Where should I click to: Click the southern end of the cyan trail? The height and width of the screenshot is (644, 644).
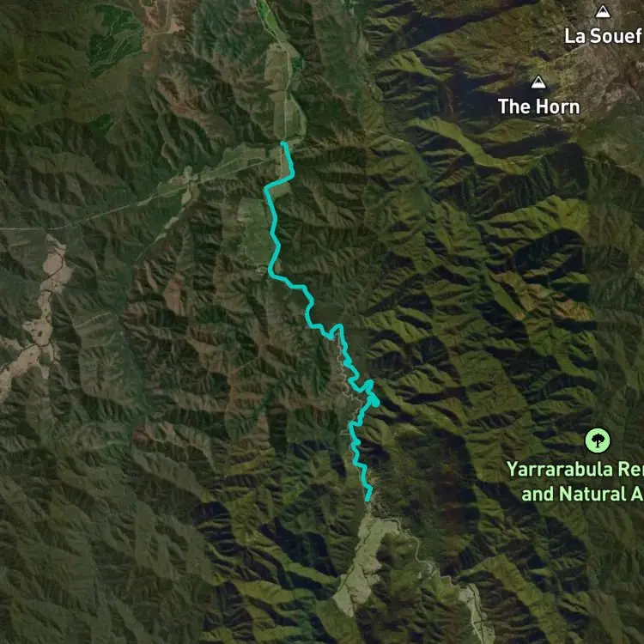[368, 500]
